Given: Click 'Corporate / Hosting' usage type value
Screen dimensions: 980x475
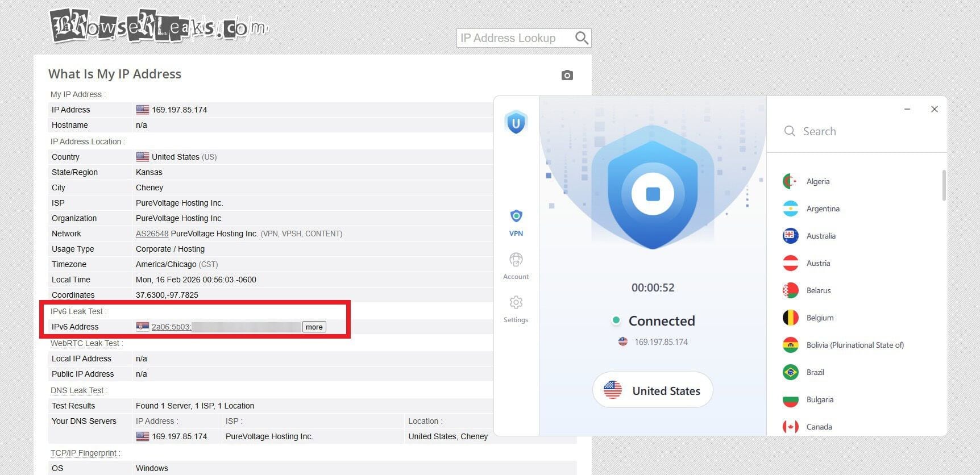Looking at the screenshot, I should click(x=170, y=249).
